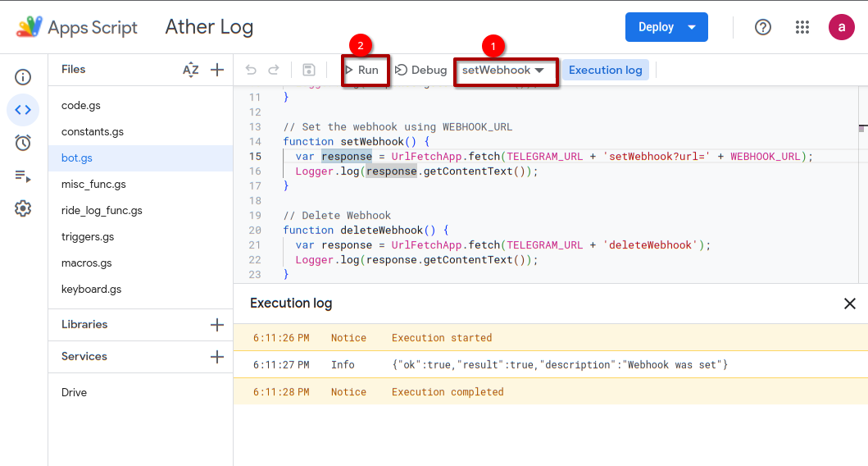Add a library with plus button
The image size is (868, 466).
click(217, 325)
